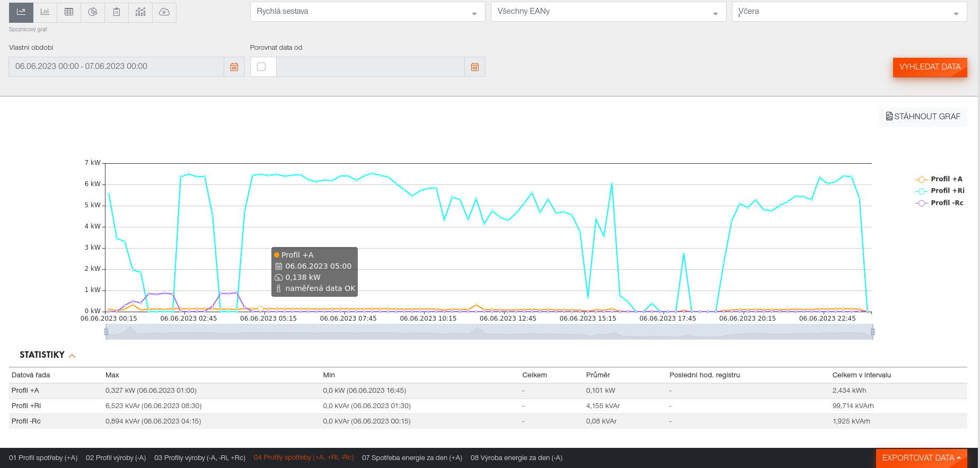Image resolution: width=980 pixels, height=468 pixels.
Task: Click the document icon on STÁHNOUT GRAF
Action: point(889,116)
